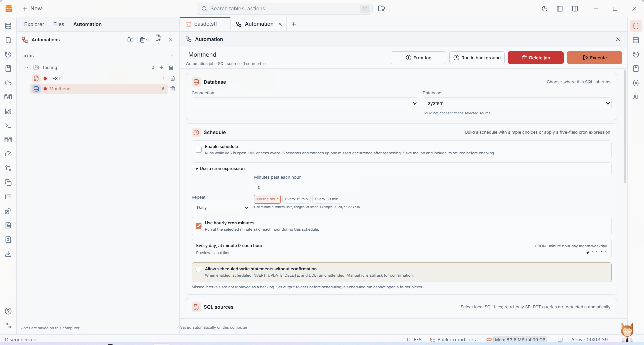This screenshot has width=644, height=345.
Task: Open the bookmarks icon in left sidebar
Action: [x=8, y=40]
